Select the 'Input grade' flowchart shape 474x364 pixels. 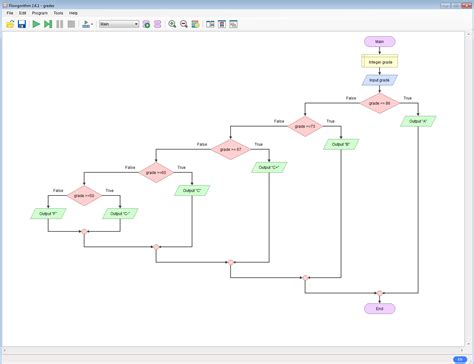(x=380, y=80)
